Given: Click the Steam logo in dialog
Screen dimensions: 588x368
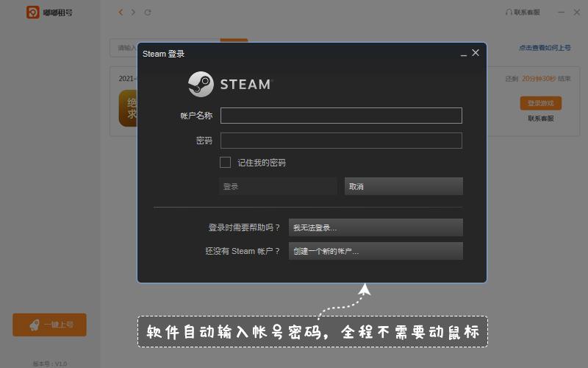Looking at the screenshot, I should click(x=230, y=84).
